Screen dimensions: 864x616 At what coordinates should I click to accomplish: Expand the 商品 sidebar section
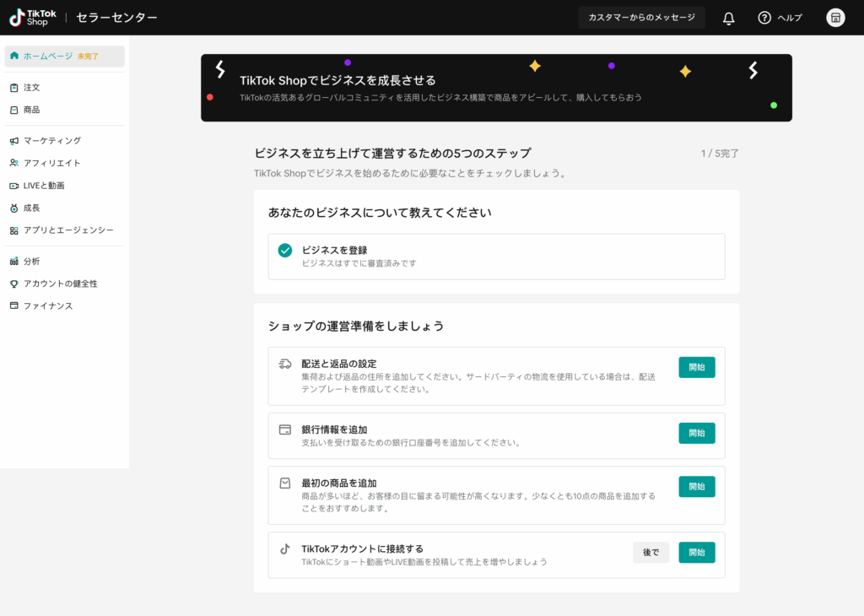click(31, 110)
